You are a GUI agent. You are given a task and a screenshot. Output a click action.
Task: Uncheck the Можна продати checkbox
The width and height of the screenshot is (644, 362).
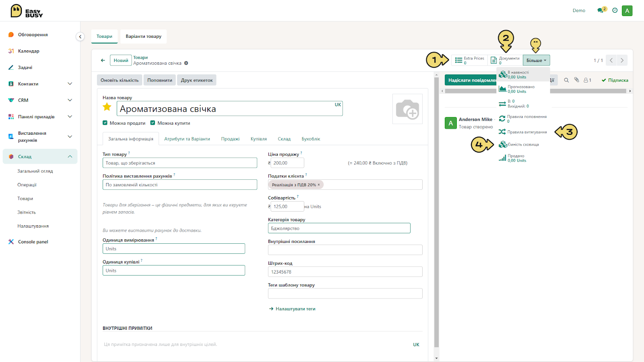pos(105,123)
